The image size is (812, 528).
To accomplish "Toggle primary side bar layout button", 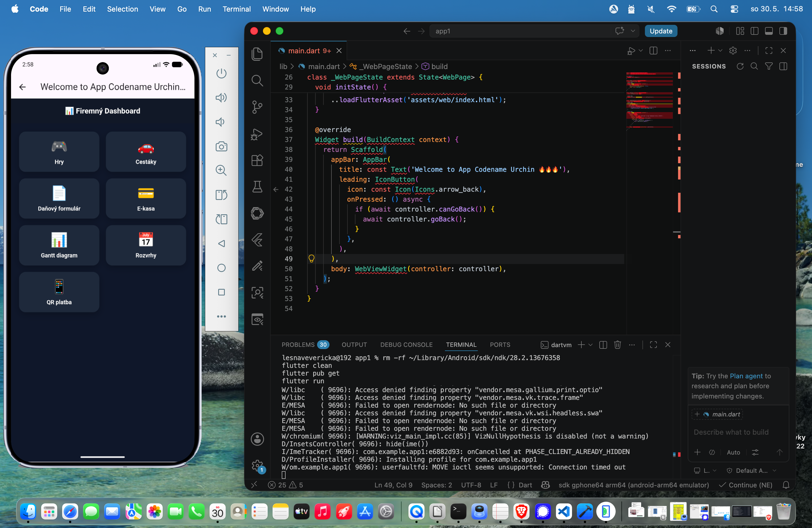I will pyautogui.click(x=754, y=31).
